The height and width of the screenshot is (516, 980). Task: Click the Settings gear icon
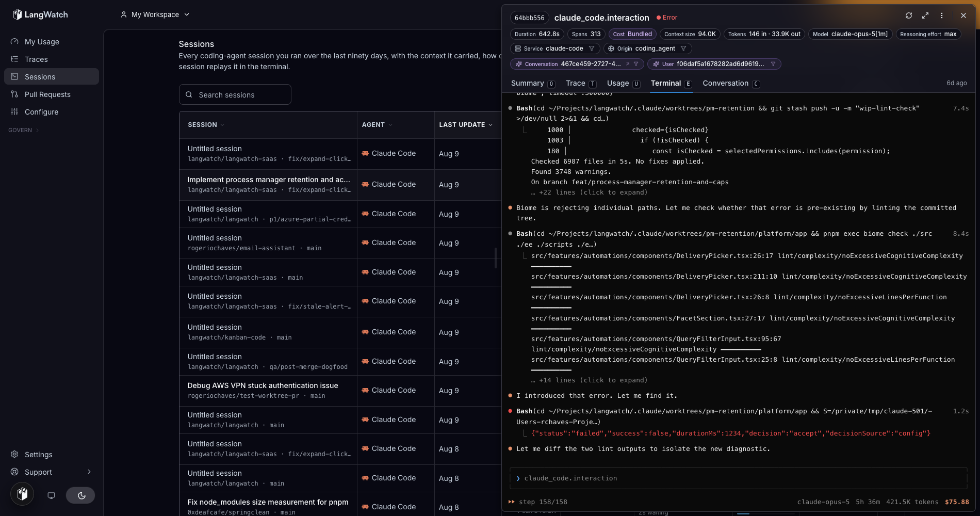[x=14, y=454]
